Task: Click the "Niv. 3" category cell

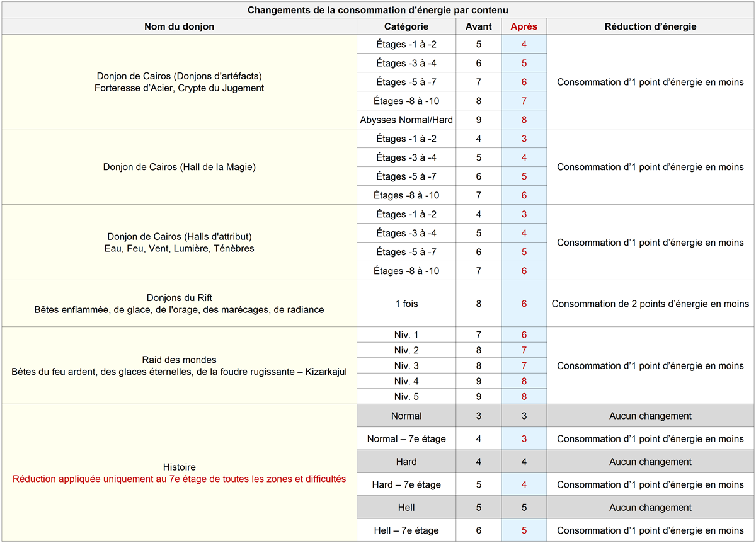Action: click(x=406, y=366)
